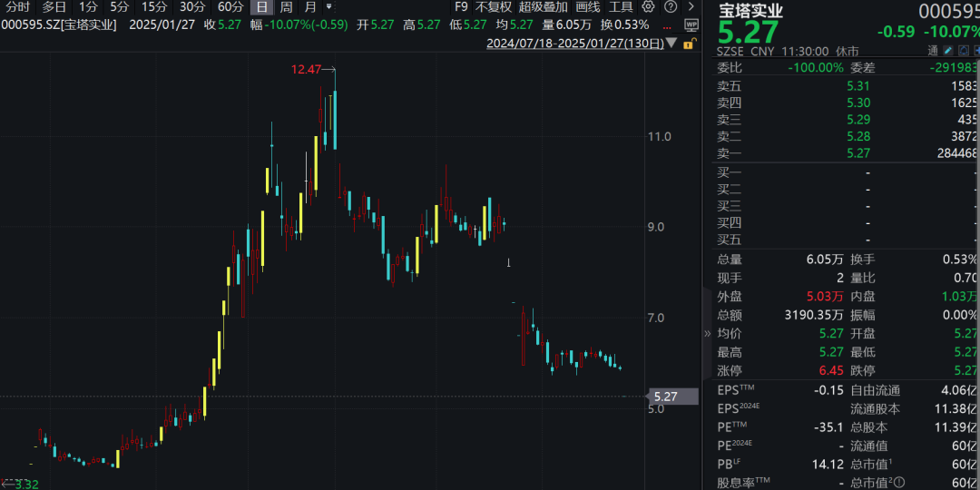This screenshot has width=980, height=490.
Task: Toggle the 超级叠加 overlay option
Action: pyautogui.click(x=543, y=7)
